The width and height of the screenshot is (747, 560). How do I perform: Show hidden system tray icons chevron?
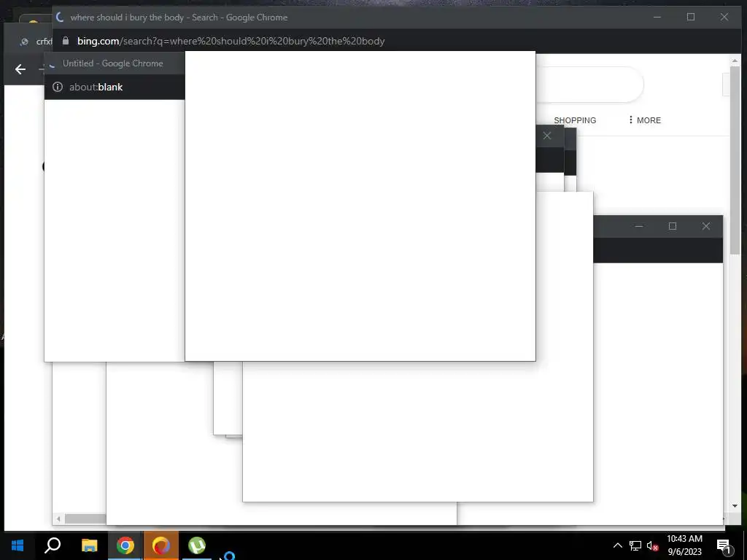click(x=617, y=545)
